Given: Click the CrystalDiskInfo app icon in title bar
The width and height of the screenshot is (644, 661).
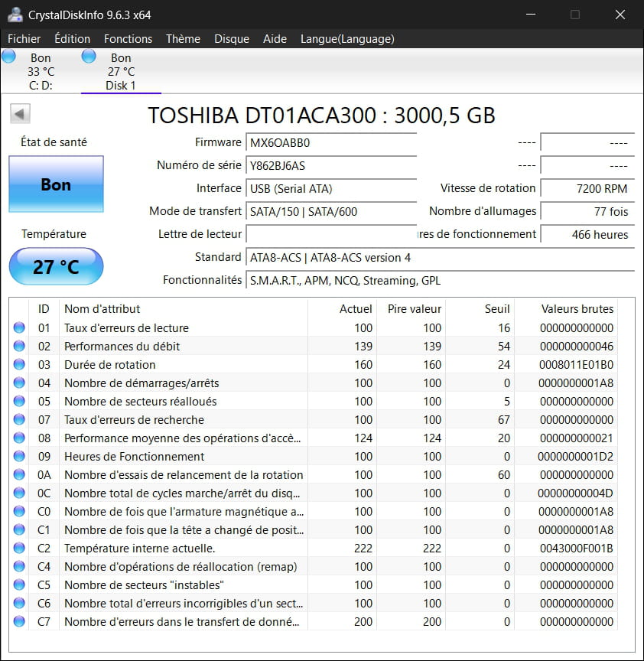Looking at the screenshot, I should point(15,15).
